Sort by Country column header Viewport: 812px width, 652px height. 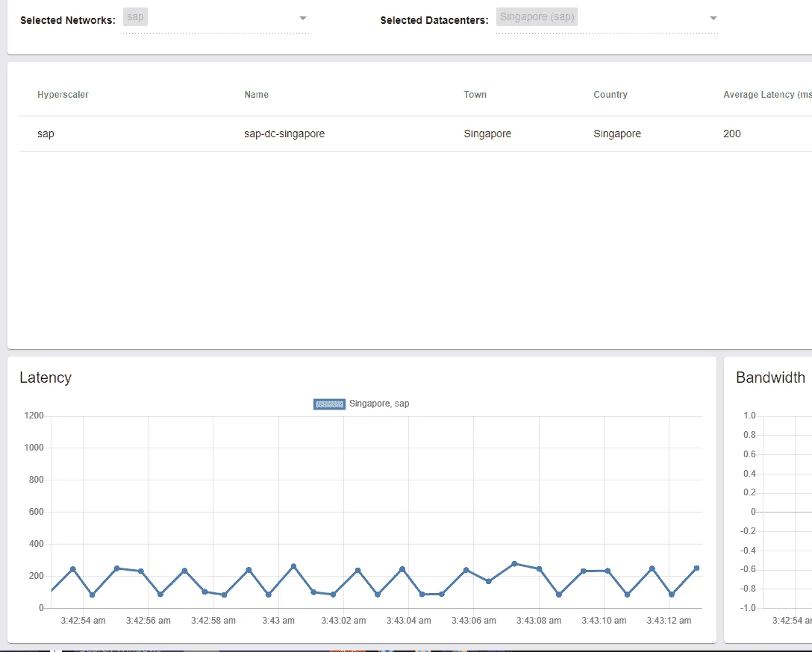[610, 95]
